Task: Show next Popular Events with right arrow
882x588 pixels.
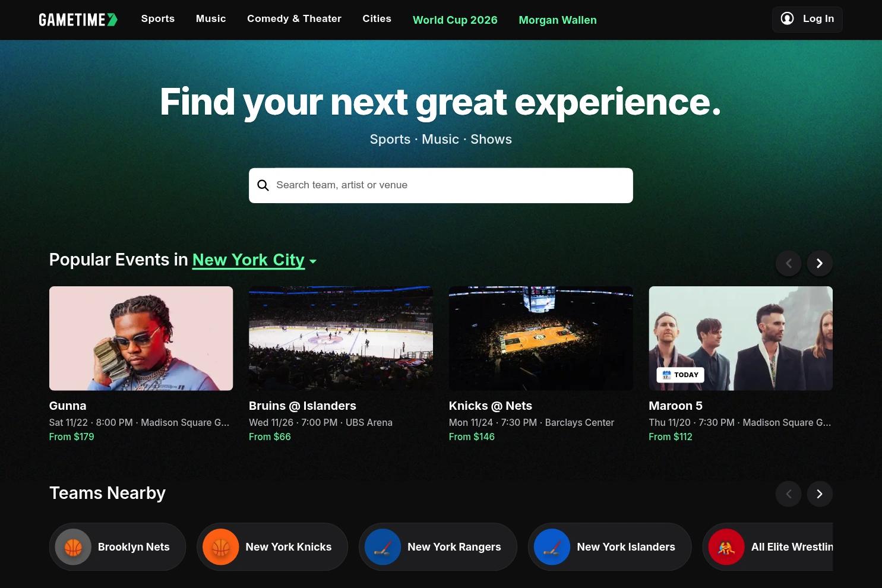Action: tap(820, 263)
